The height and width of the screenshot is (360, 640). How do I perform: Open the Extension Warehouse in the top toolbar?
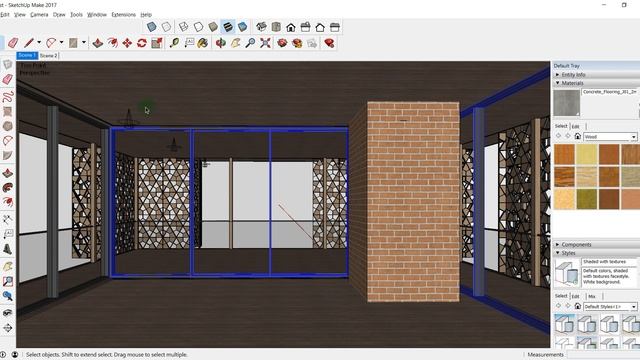297,42
